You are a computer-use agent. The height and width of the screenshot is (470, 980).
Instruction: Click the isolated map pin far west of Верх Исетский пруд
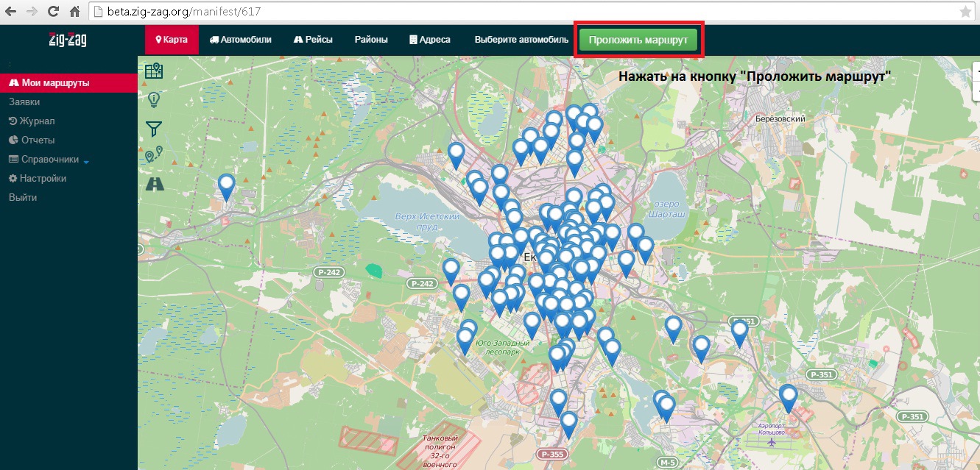click(x=227, y=188)
